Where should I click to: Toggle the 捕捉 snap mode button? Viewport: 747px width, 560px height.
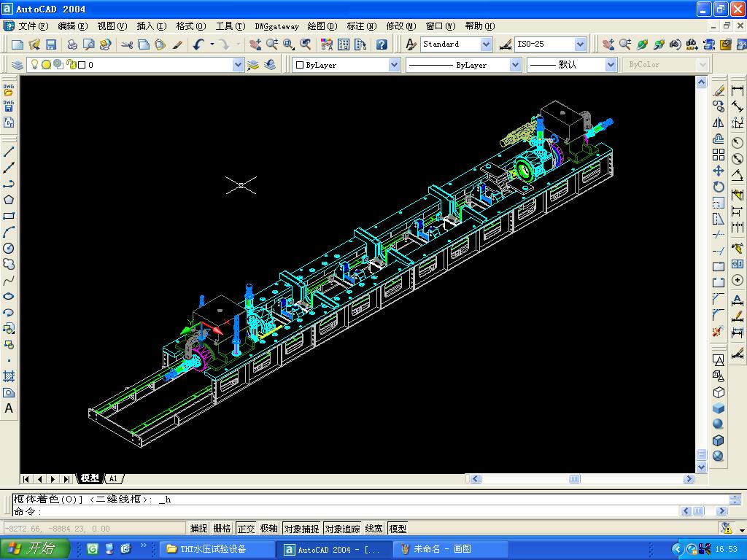198,528
